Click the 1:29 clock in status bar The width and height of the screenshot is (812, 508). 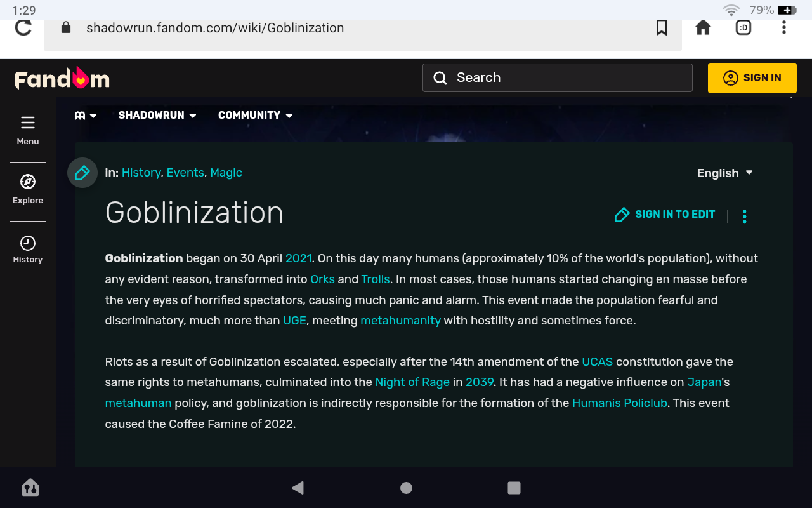tap(24, 10)
